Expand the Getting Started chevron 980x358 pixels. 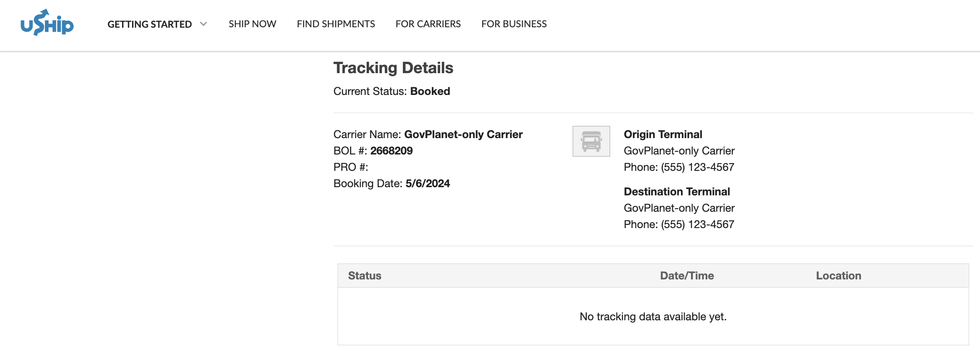pyautogui.click(x=204, y=24)
